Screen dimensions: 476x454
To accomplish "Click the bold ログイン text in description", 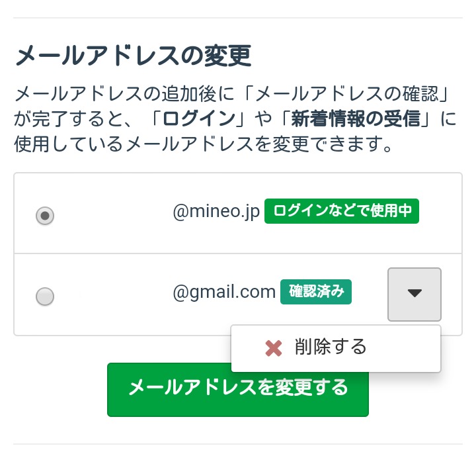I will click(199, 119).
